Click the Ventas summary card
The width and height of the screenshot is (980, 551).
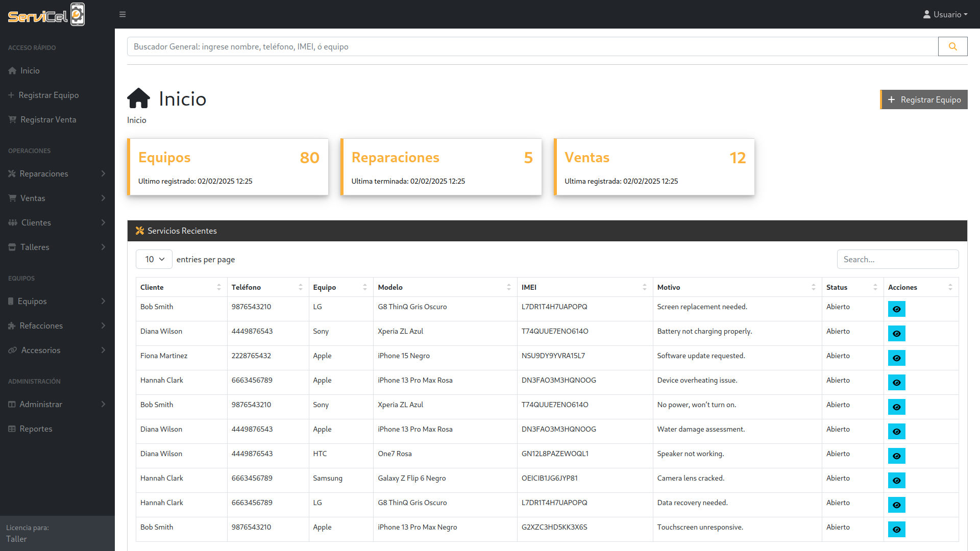click(x=654, y=167)
